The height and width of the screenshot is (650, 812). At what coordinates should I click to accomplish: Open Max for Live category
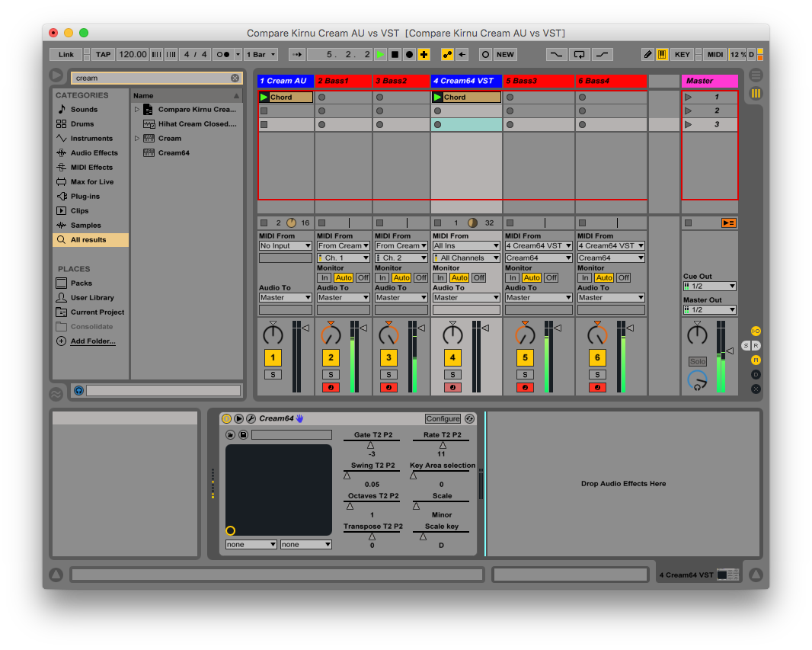click(x=92, y=182)
